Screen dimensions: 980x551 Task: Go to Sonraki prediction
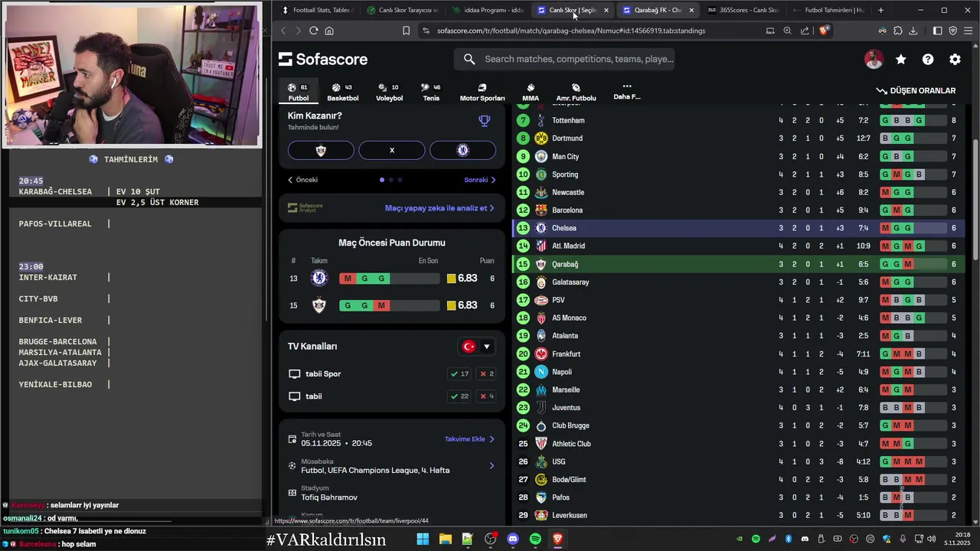coord(480,180)
